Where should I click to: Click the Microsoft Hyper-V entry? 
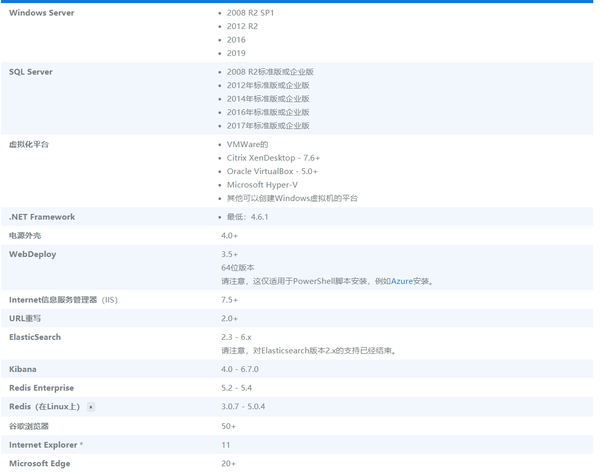coord(262,185)
